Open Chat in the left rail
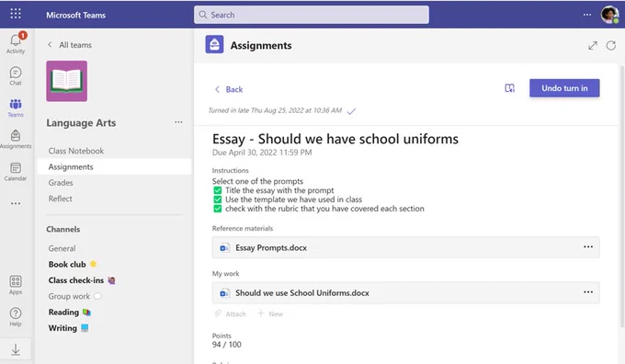The image size is (625, 364). coord(16,75)
